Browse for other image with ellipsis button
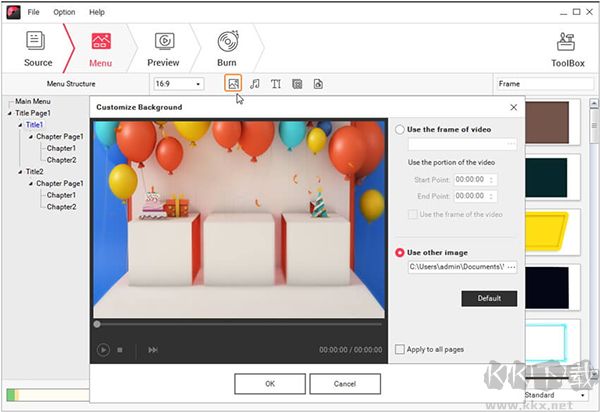Viewport: 600px width, 412px height. pos(511,267)
